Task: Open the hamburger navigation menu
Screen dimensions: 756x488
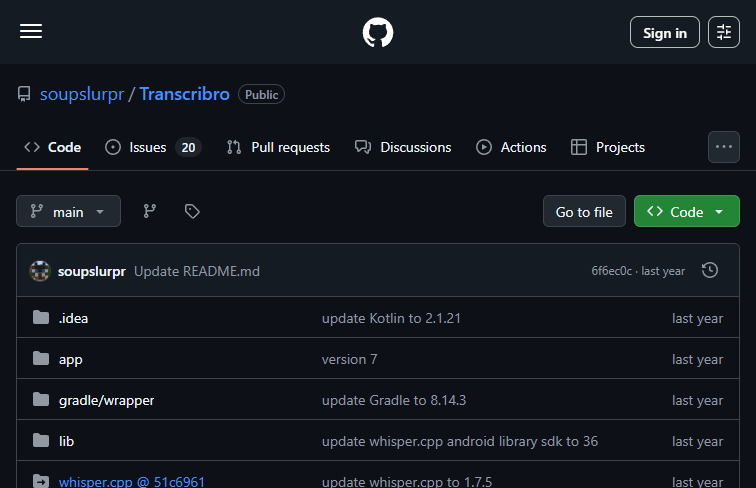Action: coord(31,31)
